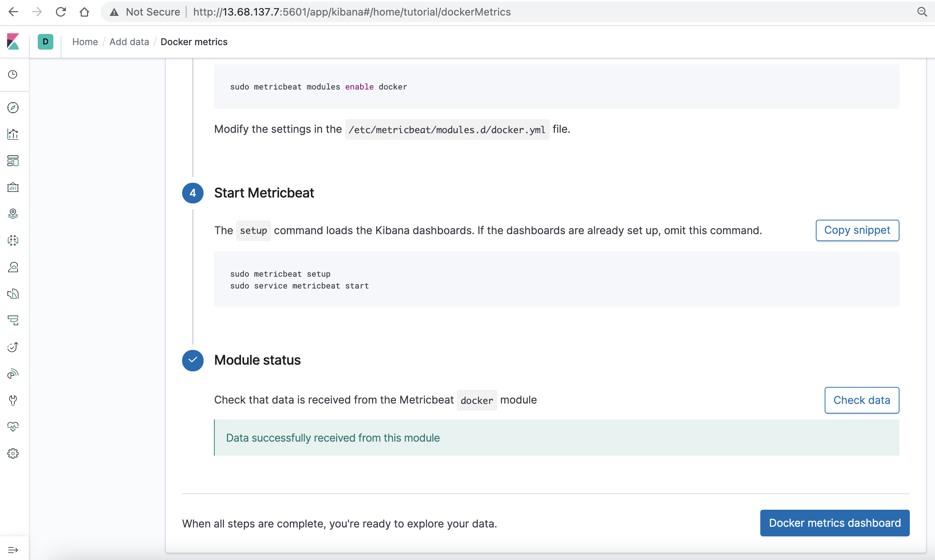Open Dev Tools wrench icon
Image resolution: width=935 pixels, height=560 pixels.
[13, 400]
